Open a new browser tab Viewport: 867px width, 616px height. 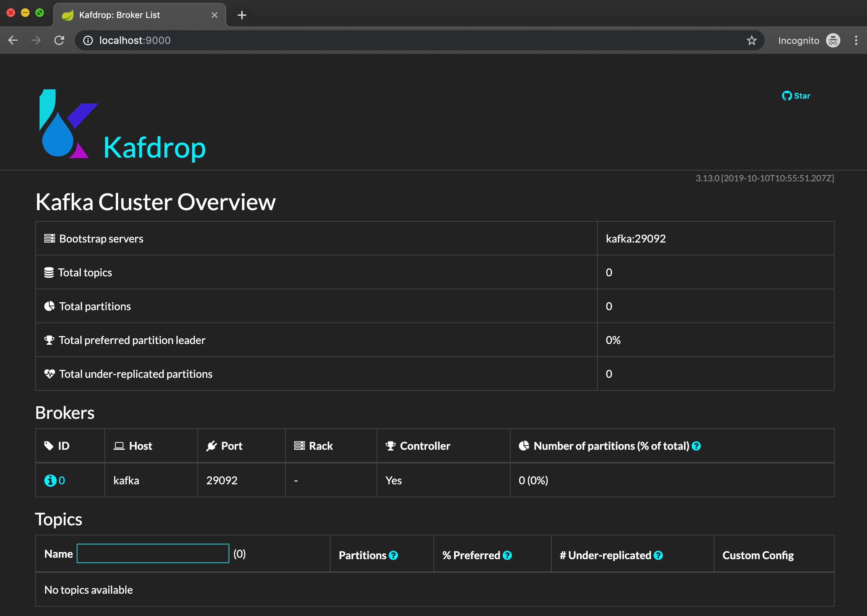[x=242, y=15]
